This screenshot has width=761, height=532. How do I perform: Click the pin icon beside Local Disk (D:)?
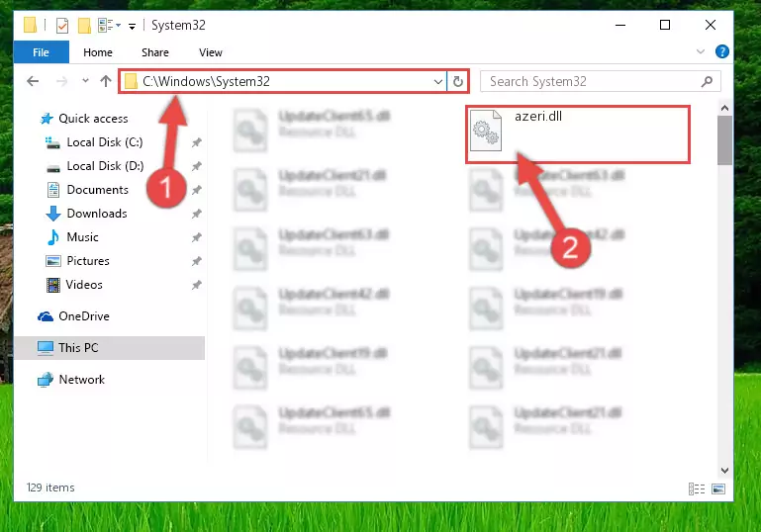197,166
